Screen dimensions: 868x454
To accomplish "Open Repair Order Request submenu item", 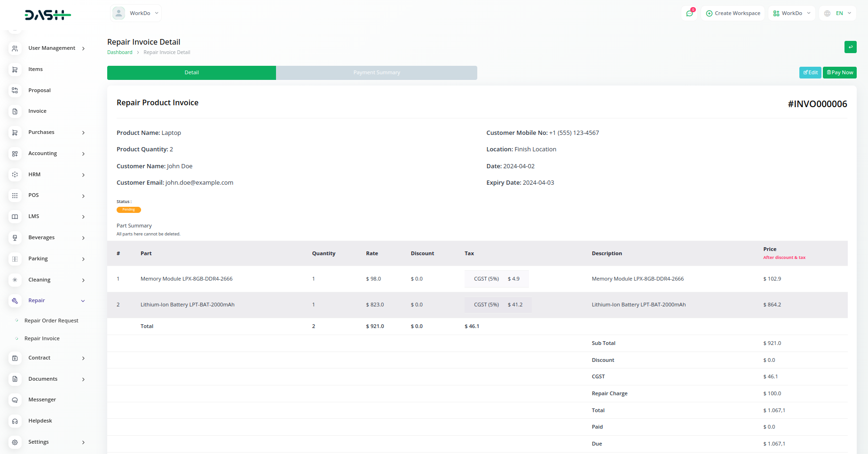I will 51,321.
